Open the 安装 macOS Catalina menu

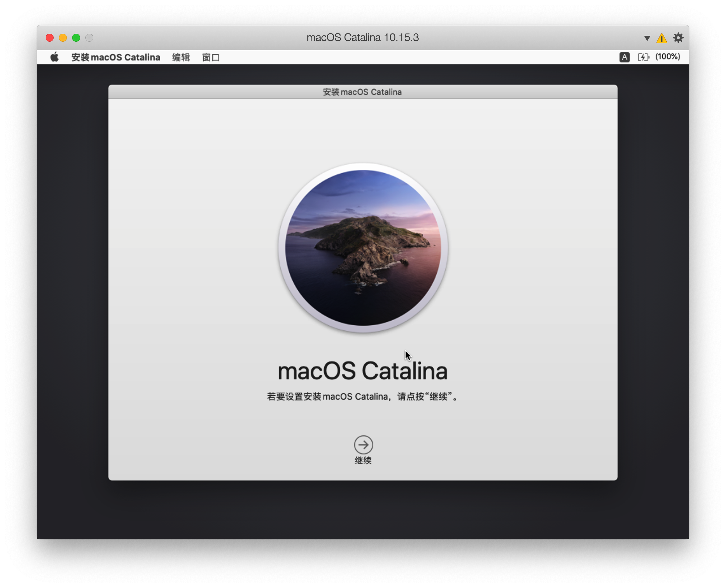coord(115,57)
